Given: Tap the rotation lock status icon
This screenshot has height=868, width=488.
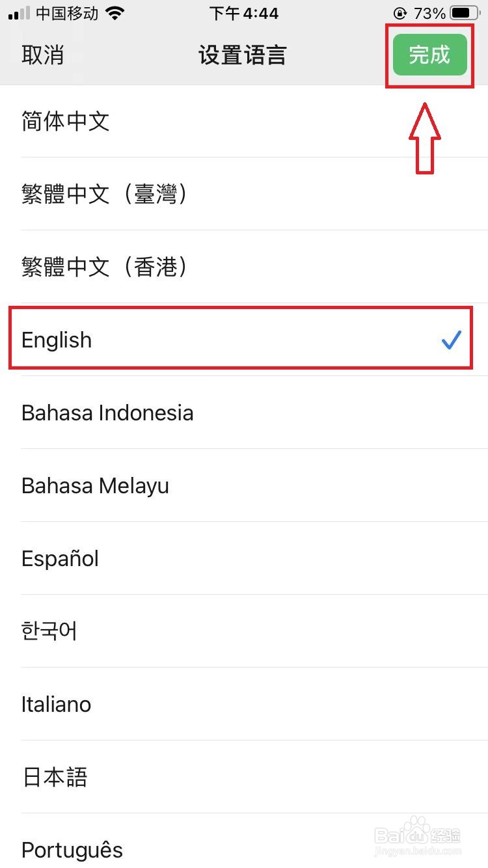Looking at the screenshot, I should pyautogui.click(x=400, y=13).
